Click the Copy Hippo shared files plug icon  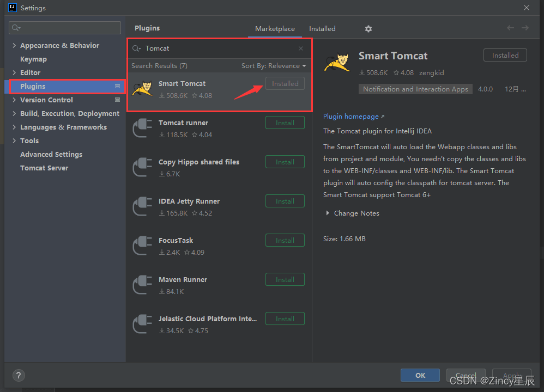(x=143, y=167)
